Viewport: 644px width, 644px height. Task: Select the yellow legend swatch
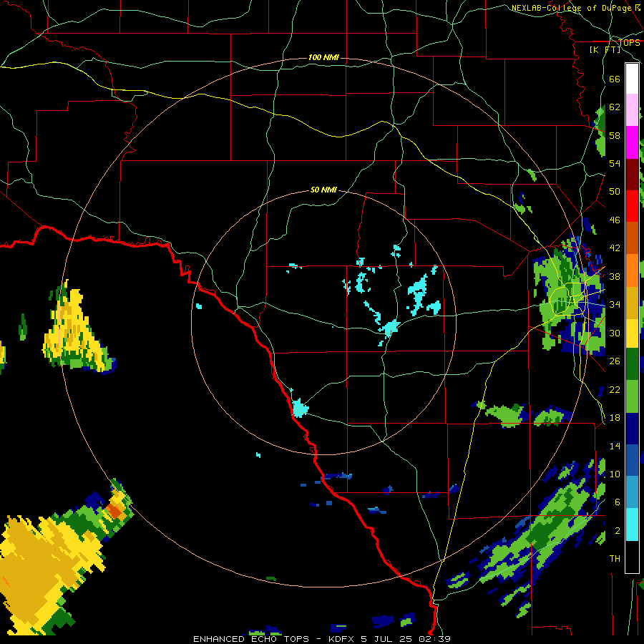[x=632, y=333]
